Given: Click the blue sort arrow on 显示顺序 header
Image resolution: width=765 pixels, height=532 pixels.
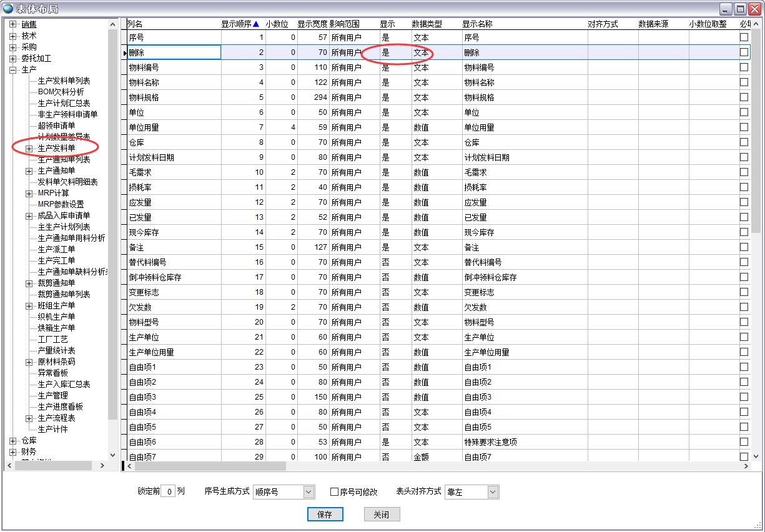Looking at the screenshot, I should [255, 24].
